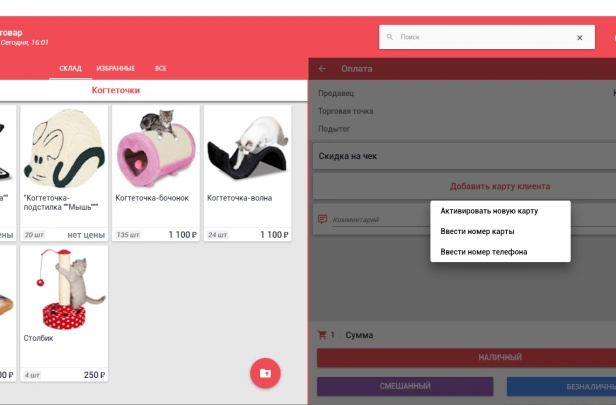Click the red add-folder floating button
Image resolution: width=616 pixels, height=405 pixels.
tap(265, 372)
